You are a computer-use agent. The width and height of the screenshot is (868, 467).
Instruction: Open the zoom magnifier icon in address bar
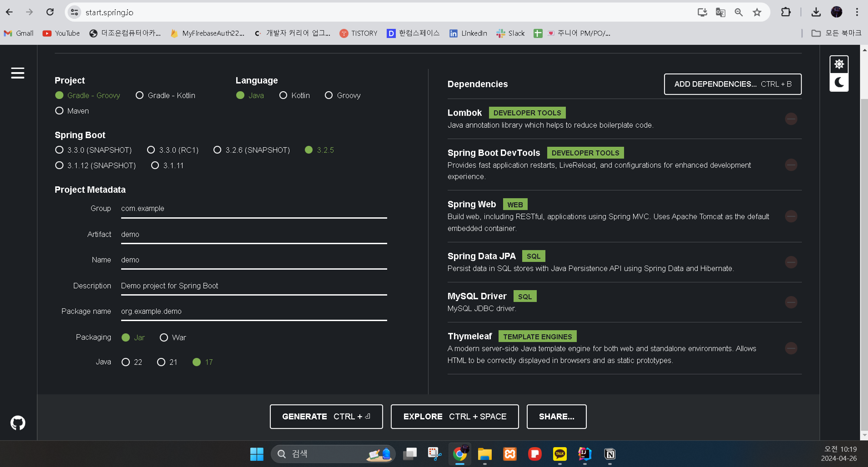[739, 12]
